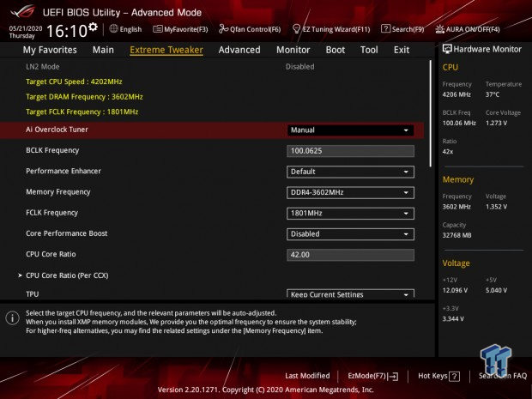Go to the Advanced tab
The height and width of the screenshot is (399, 532).
(239, 50)
